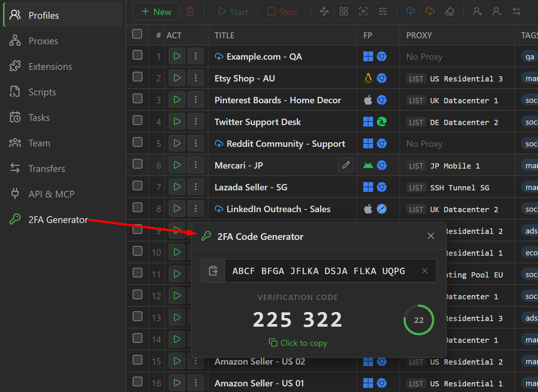Click the trash delete icon in toolbar

[190, 12]
